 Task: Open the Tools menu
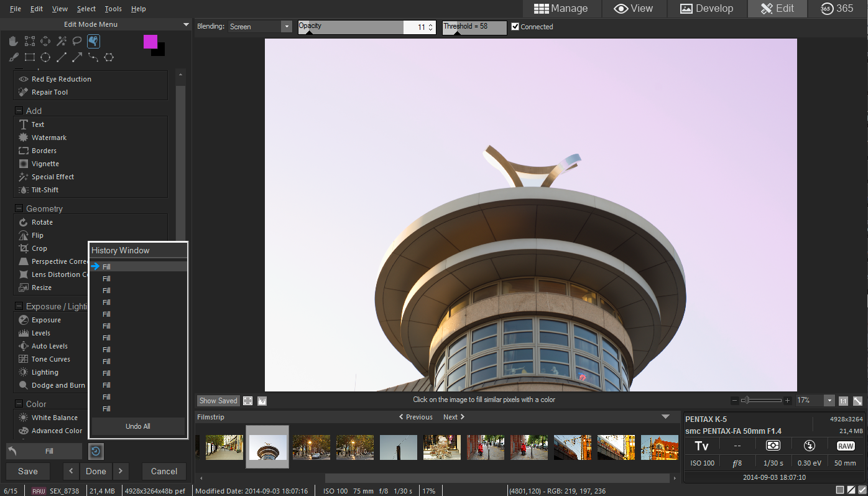113,9
